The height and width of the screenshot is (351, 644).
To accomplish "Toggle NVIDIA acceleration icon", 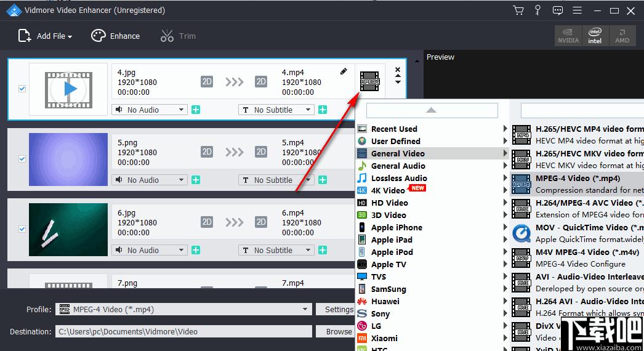I will click(x=568, y=36).
